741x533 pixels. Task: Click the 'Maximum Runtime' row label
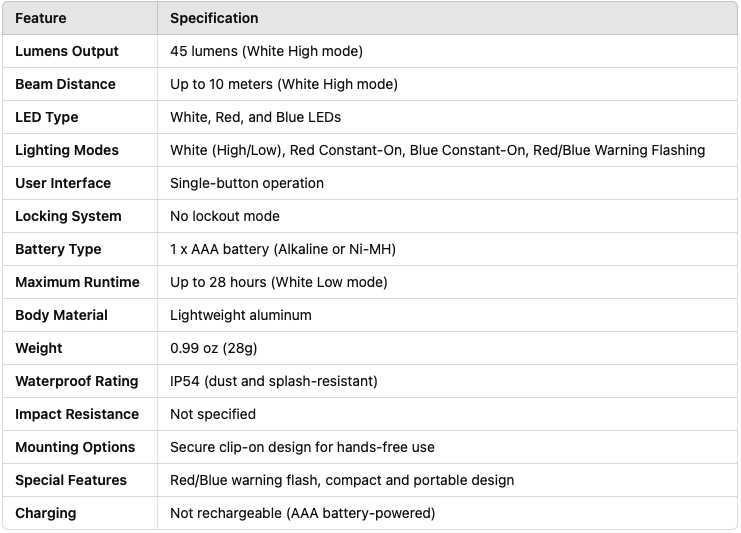click(78, 282)
